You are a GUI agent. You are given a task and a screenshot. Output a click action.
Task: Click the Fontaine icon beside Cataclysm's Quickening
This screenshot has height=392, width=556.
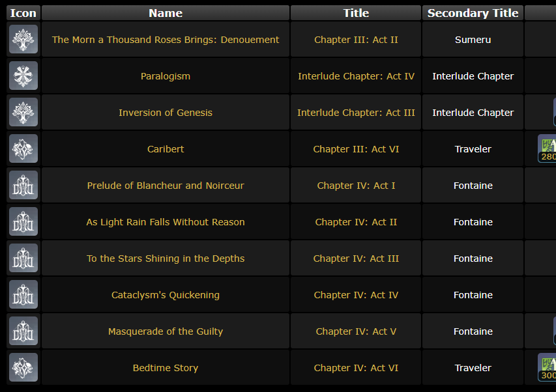[23, 294]
